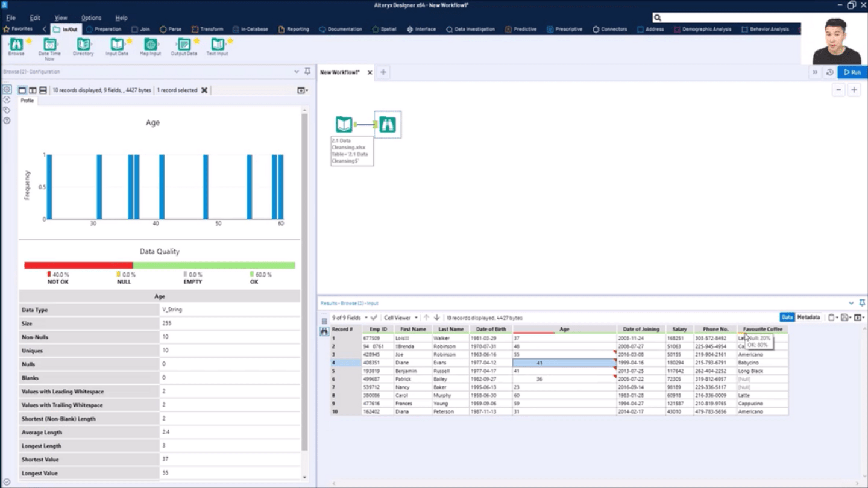
Task: Switch results view to Metadata
Action: 808,318
